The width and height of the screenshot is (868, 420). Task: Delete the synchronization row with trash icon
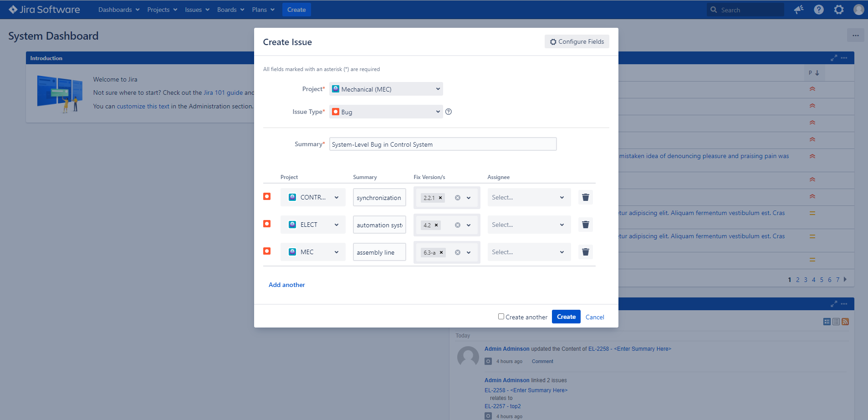tap(586, 197)
